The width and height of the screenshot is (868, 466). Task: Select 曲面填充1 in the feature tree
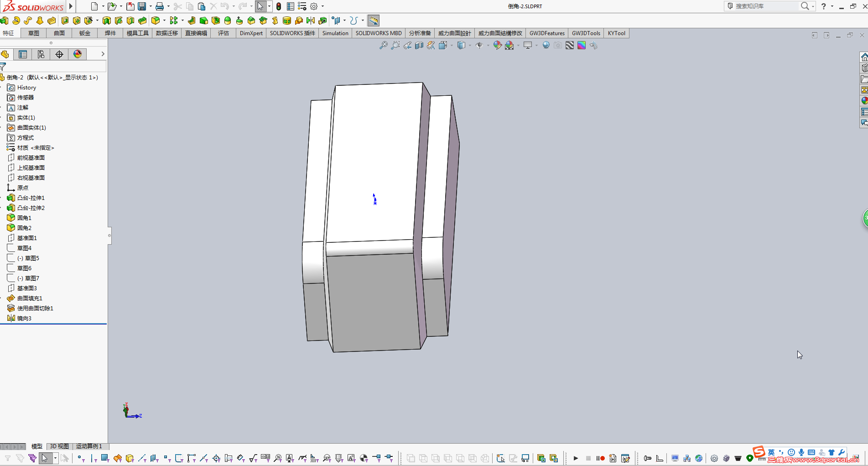click(30, 298)
